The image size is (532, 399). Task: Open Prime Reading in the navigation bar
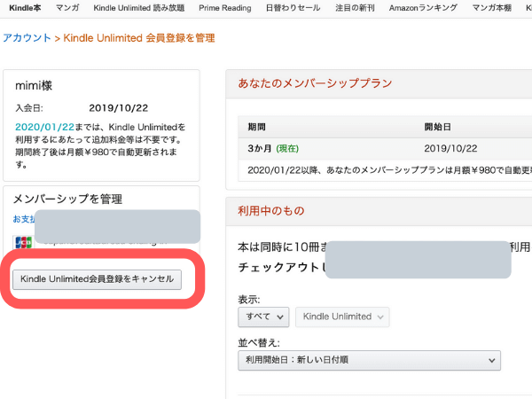(225, 8)
